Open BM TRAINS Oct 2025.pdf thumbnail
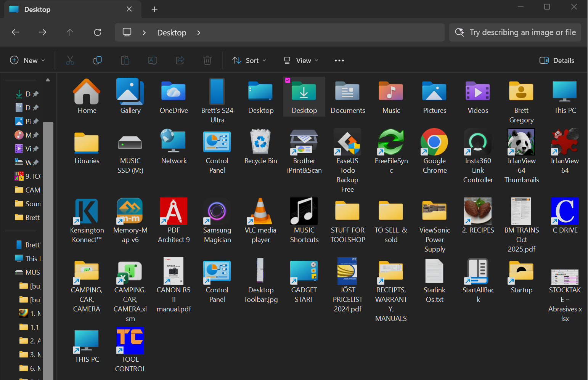The width and height of the screenshot is (588, 380). coord(521,211)
